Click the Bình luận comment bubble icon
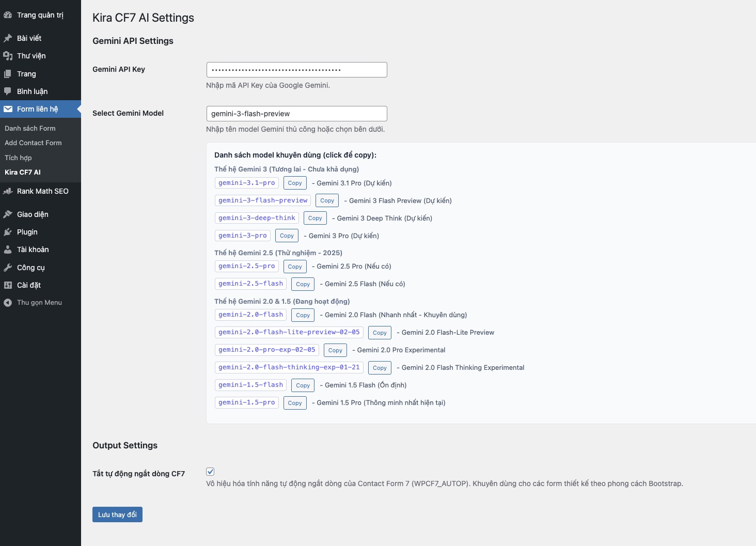 click(x=8, y=91)
